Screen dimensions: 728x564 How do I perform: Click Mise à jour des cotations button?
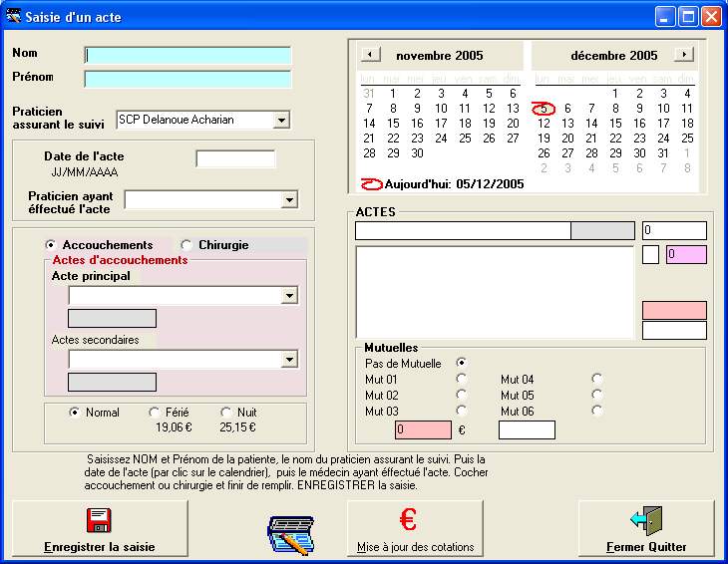coord(415,528)
